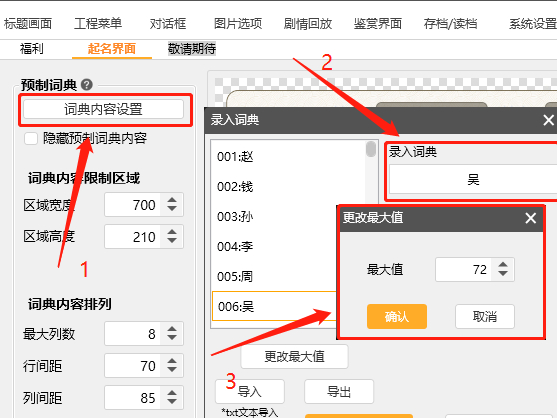Open the 对话框 menu tab
This screenshot has width=557, height=418.
tap(168, 24)
